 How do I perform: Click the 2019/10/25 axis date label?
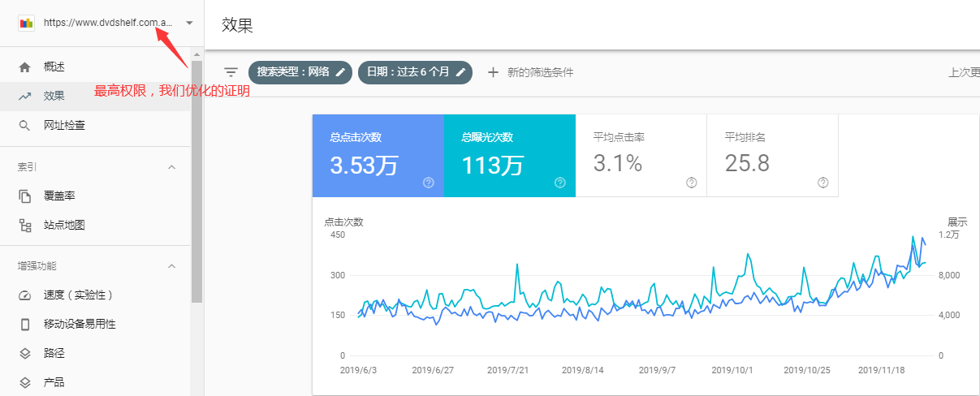click(x=807, y=370)
